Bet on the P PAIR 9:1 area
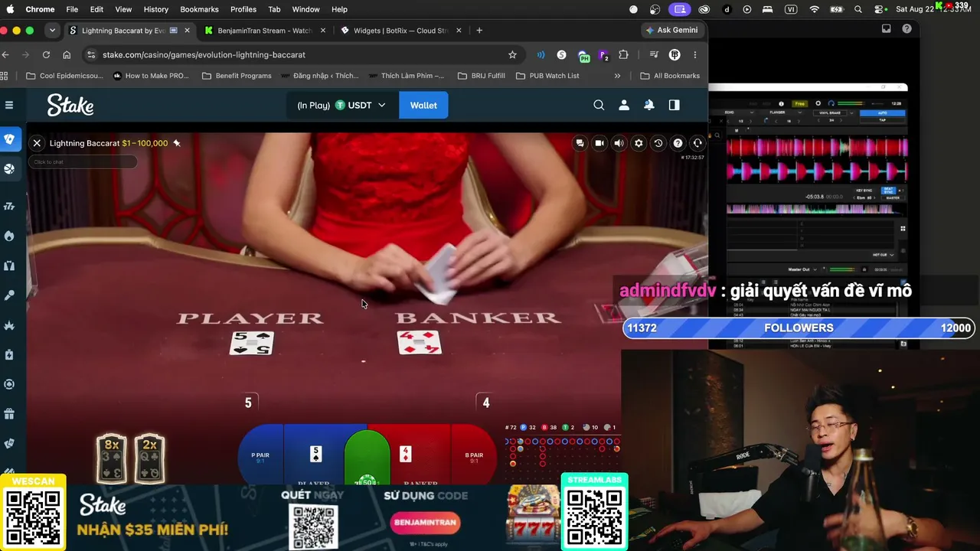980x551 pixels. click(260, 456)
